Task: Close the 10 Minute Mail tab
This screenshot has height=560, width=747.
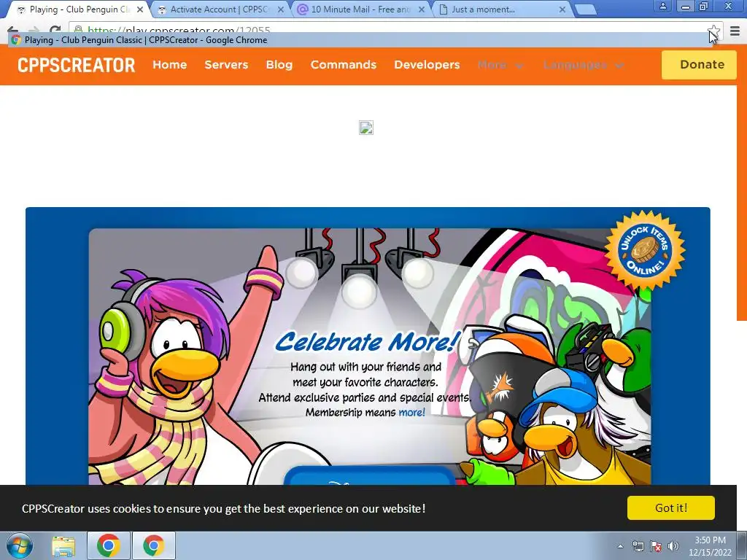Action: [422, 9]
